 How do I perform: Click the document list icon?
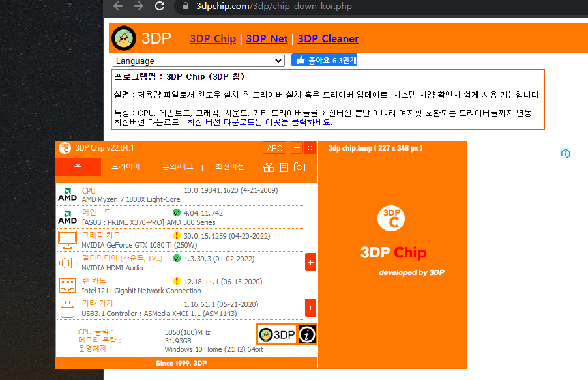[x=284, y=168]
